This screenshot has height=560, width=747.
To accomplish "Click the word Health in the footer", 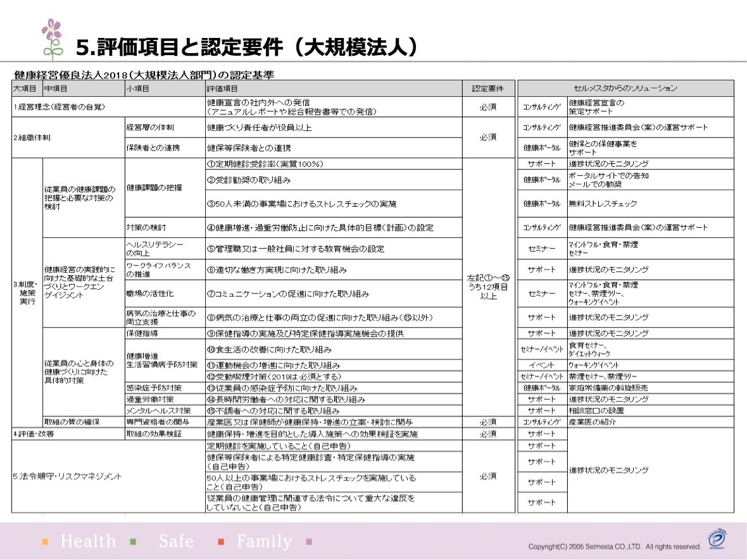I will pyautogui.click(x=88, y=542).
